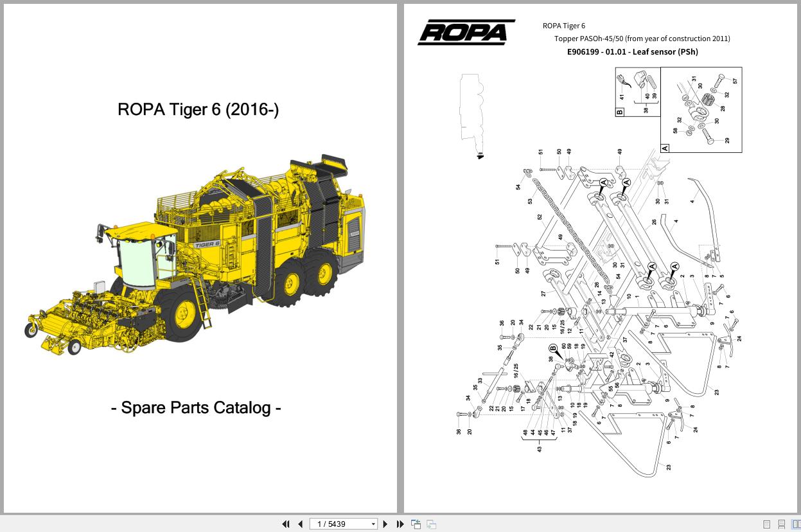
Task: Enable continuous scrolling page view
Action: click(x=781, y=524)
